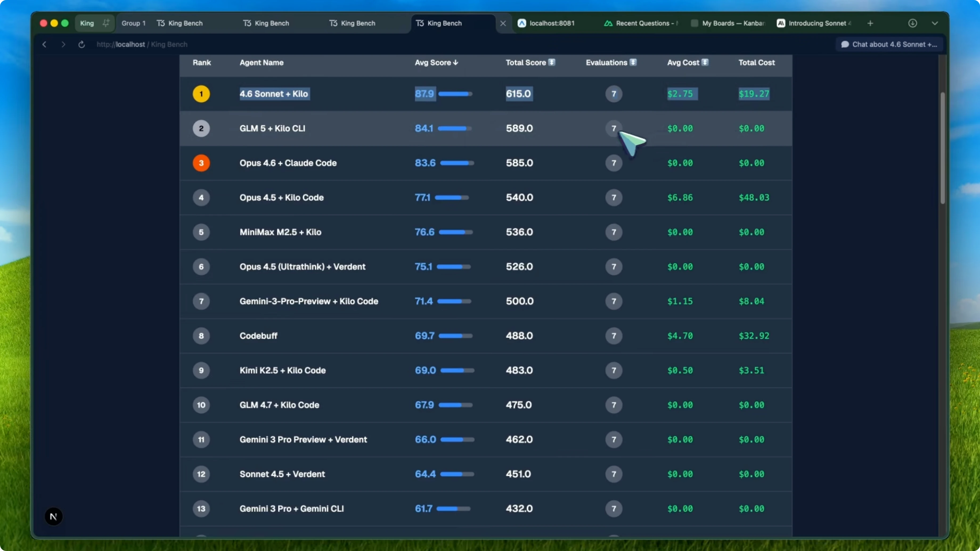
Task: Switch to the localhost:8081 tab
Action: click(x=552, y=23)
